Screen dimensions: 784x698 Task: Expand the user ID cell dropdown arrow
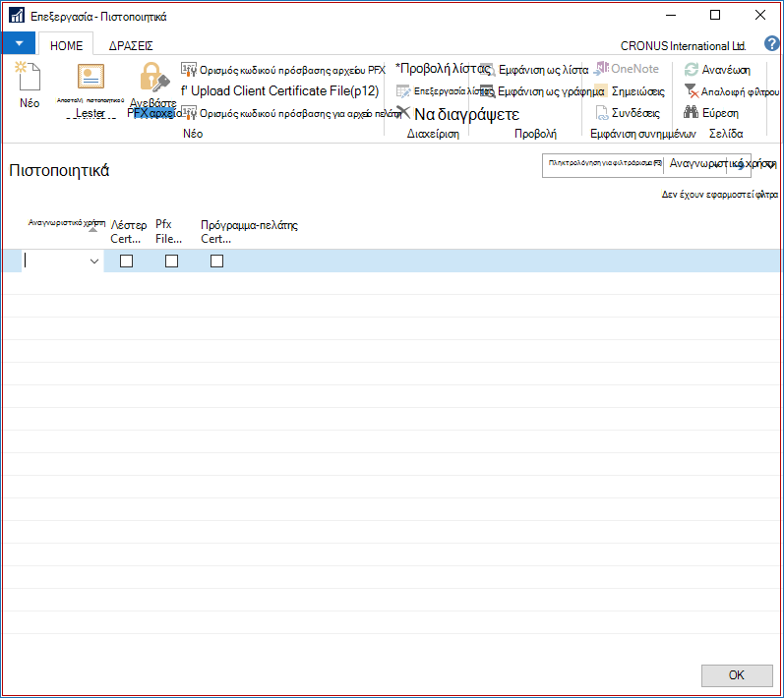coord(94,262)
